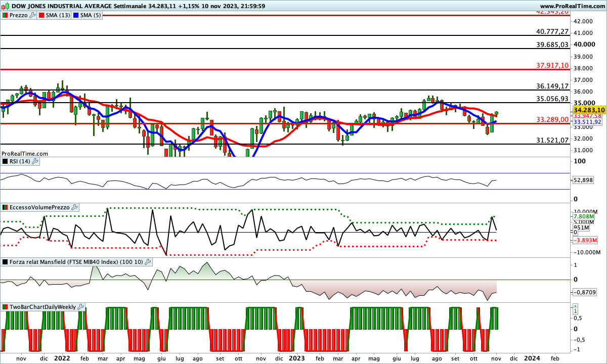Open TwoBarChartDailyWeekly settings wrench icon

click(x=80, y=306)
